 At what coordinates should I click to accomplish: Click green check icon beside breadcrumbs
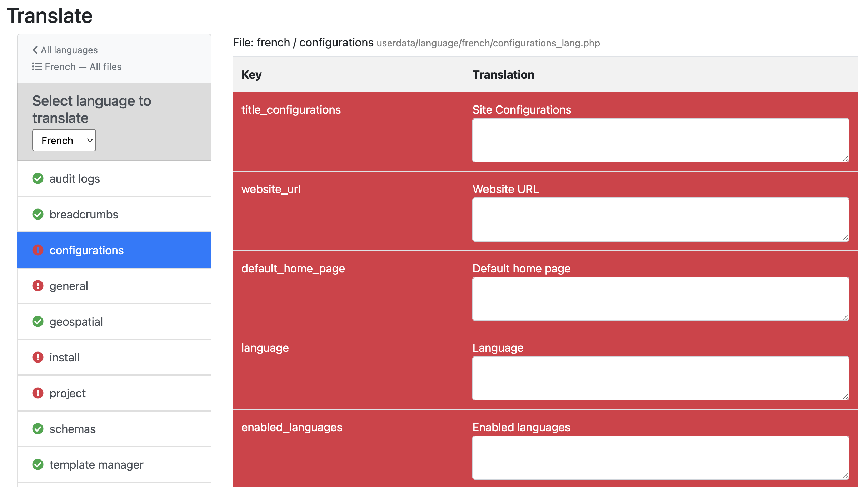(38, 214)
